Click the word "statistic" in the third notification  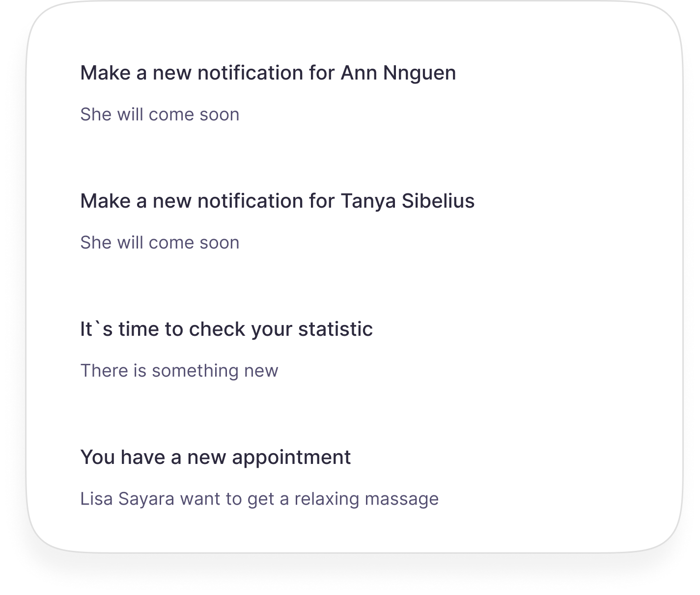(336, 329)
